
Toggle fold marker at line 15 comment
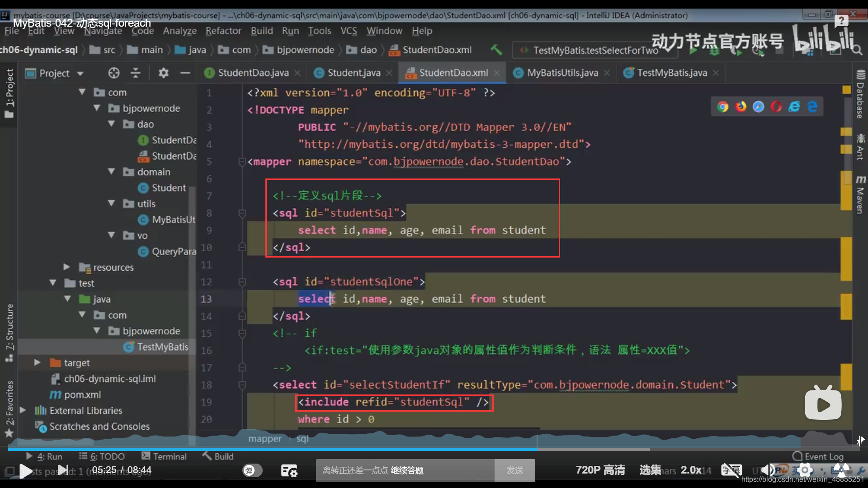coord(242,333)
